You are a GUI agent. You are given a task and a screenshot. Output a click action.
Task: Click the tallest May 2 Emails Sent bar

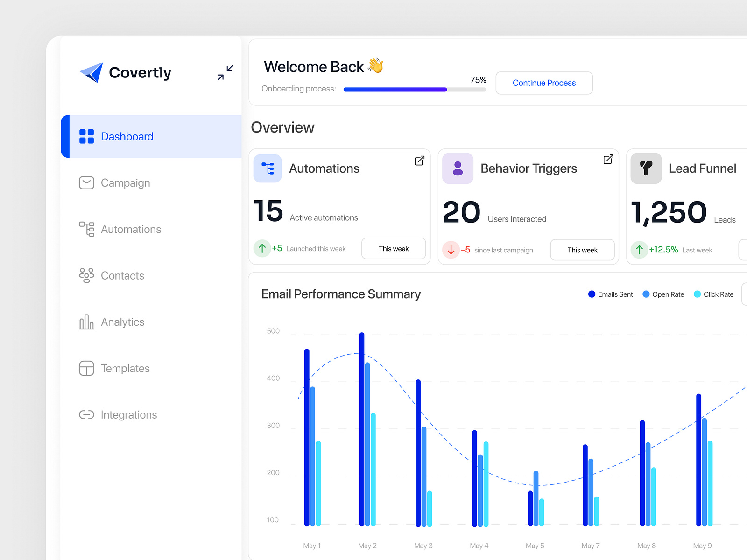coord(362,429)
